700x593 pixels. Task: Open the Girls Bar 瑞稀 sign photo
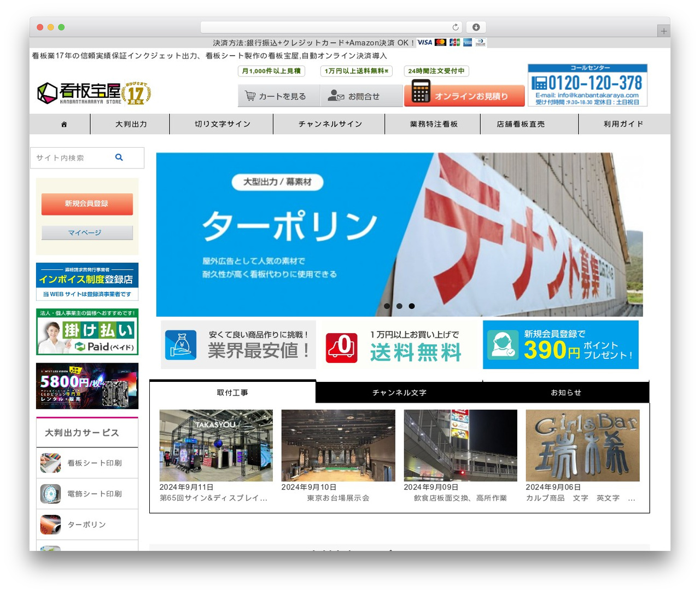click(582, 445)
